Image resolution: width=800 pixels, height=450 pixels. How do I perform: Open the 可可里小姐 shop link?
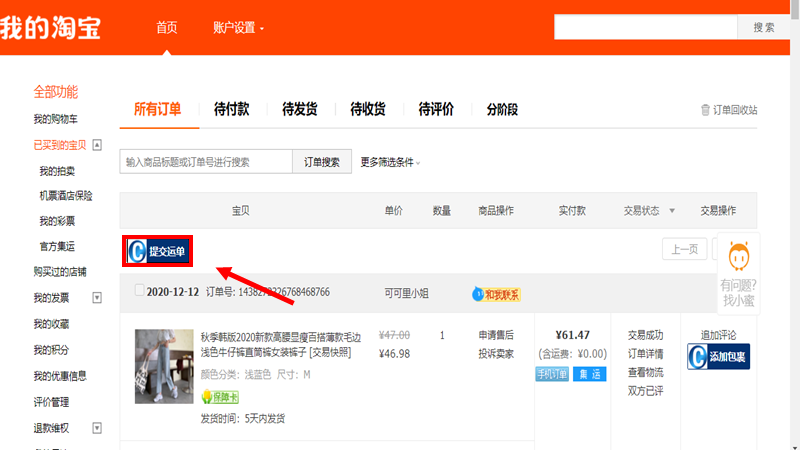click(406, 293)
